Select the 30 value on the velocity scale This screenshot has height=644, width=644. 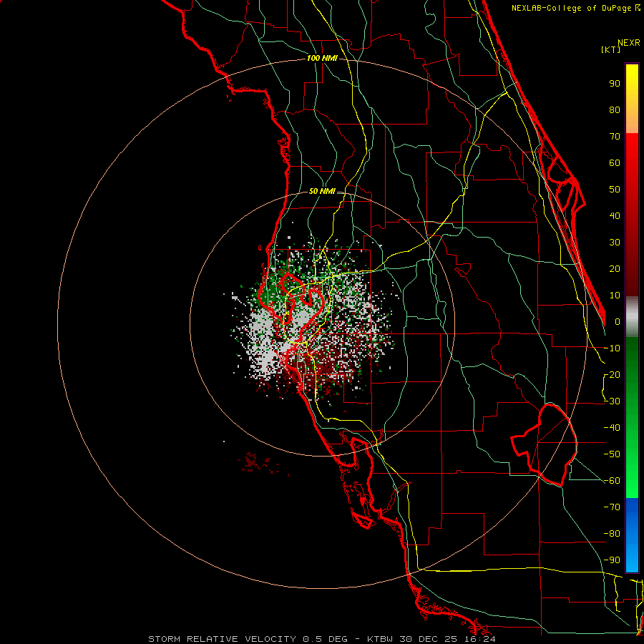pos(615,243)
